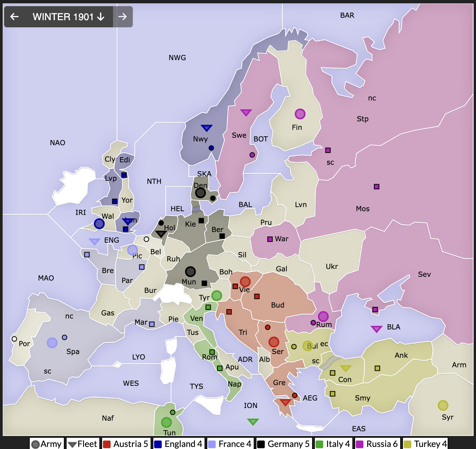
Task: Select the Italian fleet in Ionian Sea
Action: [x=253, y=422]
